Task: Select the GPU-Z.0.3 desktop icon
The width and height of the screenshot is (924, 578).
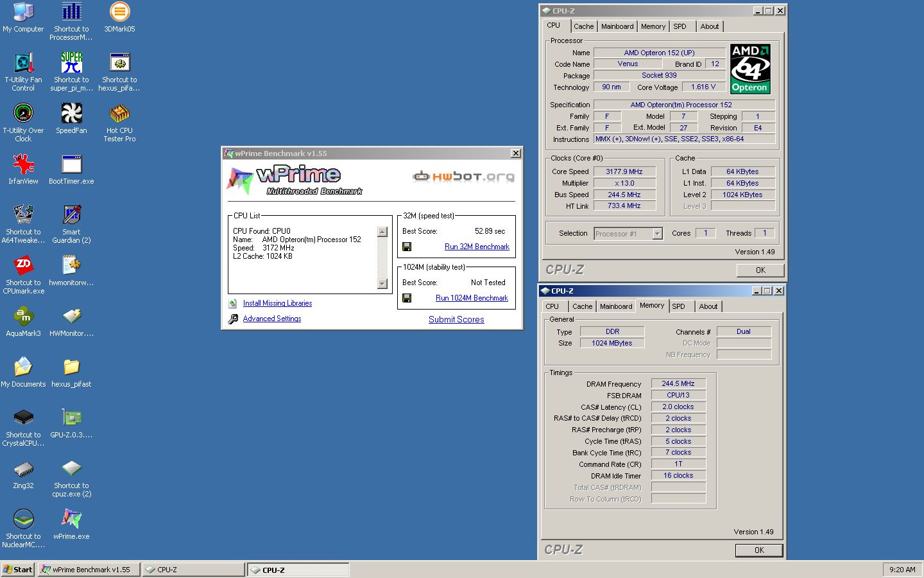Action: pyautogui.click(x=71, y=417)
